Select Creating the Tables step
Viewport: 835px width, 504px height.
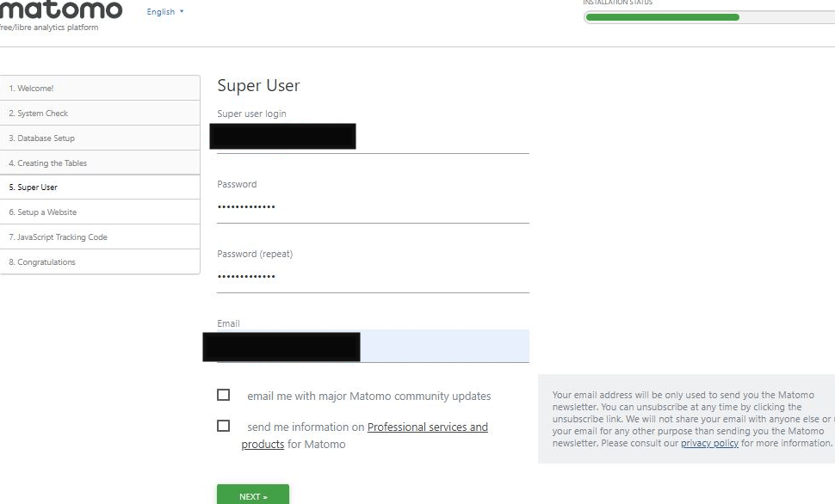coord(100,163)
